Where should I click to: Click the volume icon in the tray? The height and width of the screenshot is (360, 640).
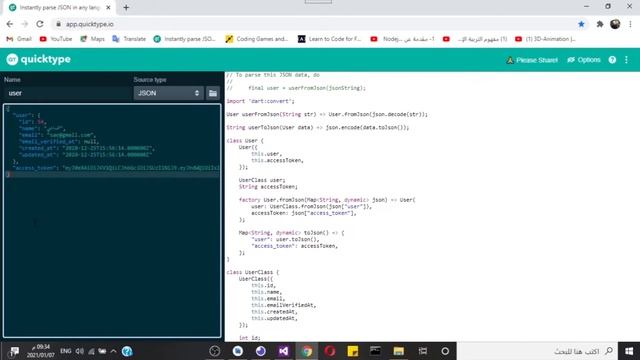[x=80, y=351]
